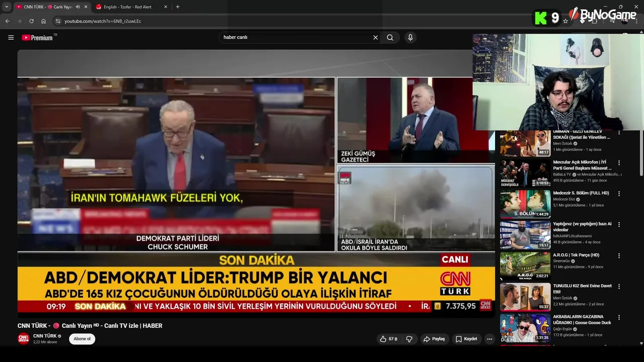Image resolution: width=644 pixels, height=362 pixels.
Task: Go back with the browser back arrow
Action: [x=7, y=21]
